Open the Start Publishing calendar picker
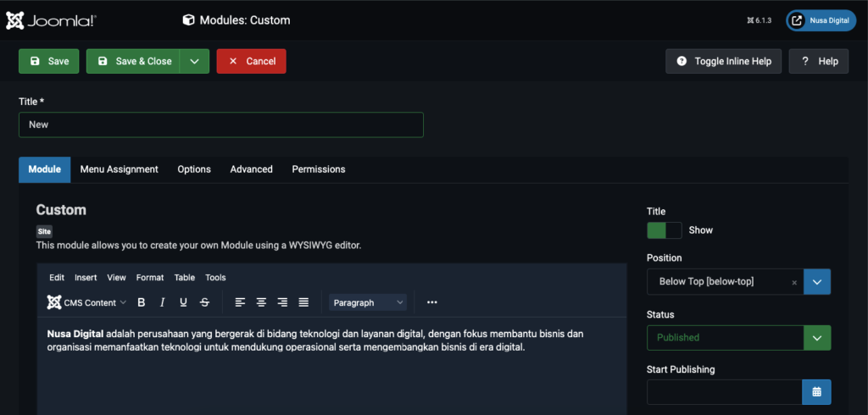This screenshot has height=415, width=868. tap(816, 392)
